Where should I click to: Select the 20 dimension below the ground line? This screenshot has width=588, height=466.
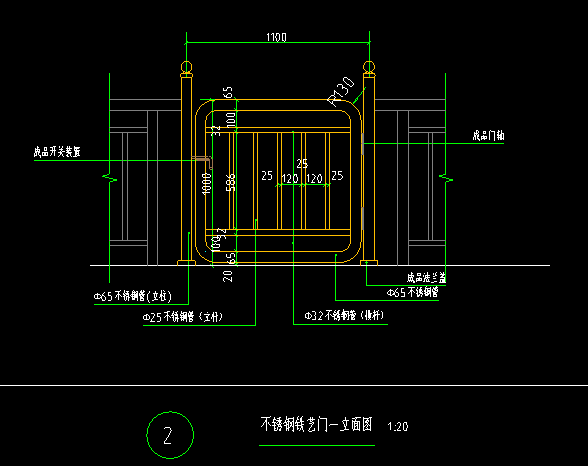(x=228, y=276)
